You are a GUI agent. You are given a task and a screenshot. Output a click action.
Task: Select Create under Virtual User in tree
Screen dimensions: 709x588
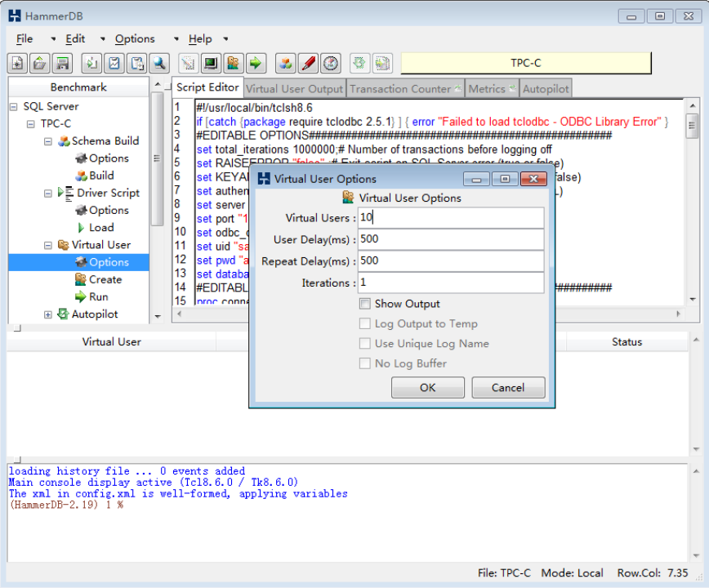(105, 279)
